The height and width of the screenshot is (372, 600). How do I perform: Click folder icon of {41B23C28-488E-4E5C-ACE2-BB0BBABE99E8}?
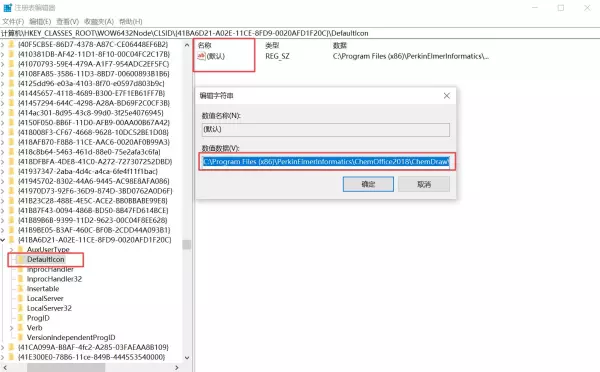tap(11, 201)
